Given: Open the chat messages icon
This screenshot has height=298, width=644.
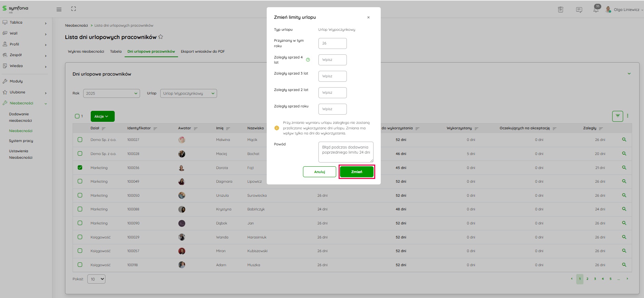Looking at the screenshot, I should (x=579, y=10).
